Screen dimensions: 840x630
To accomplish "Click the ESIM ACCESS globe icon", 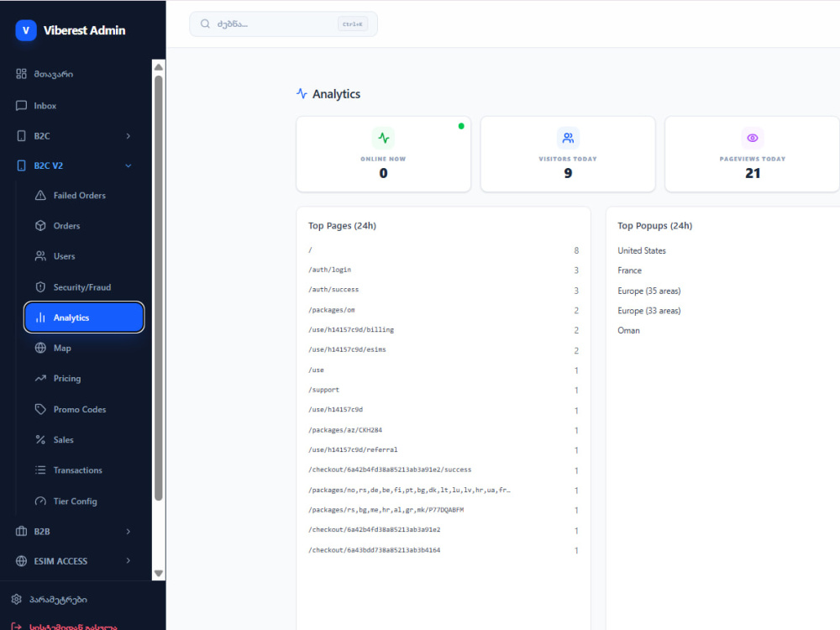I will click(21, 561).
